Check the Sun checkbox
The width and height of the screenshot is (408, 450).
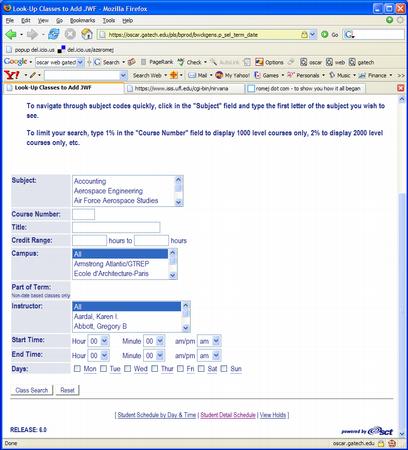[224, 368]
